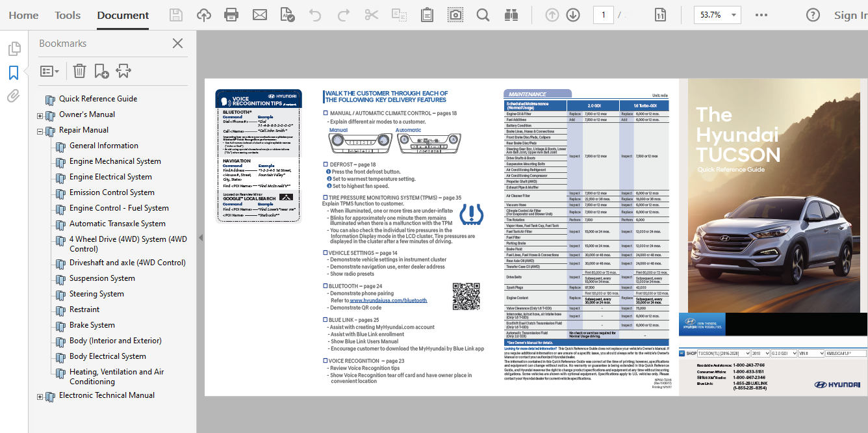Viewport: 868px width, 433px height.
Task: Collapse the Repair Manual bookmark
Action: pos(40,131)
